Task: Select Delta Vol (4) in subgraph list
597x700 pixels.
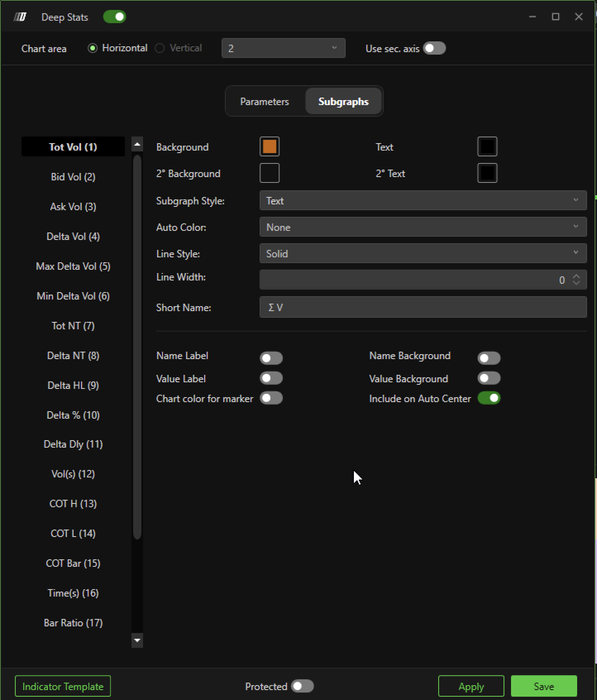Action: click(x=73, y=237)
